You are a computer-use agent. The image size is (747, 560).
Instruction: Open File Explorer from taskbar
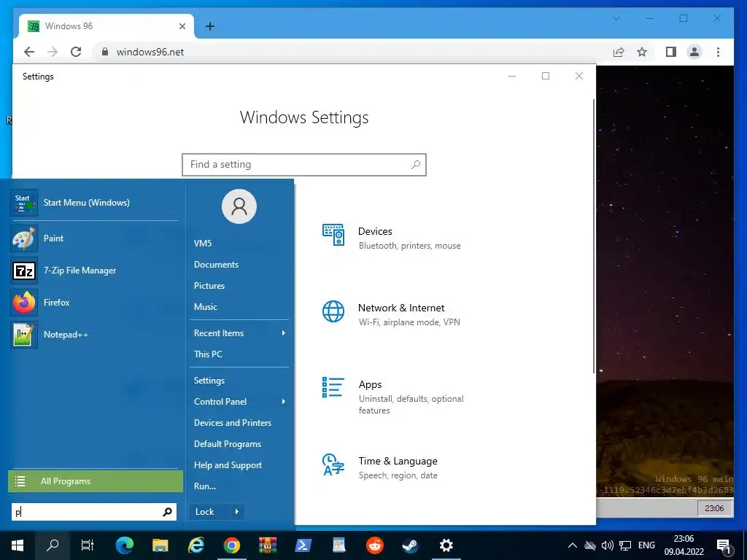pos(160,545)
